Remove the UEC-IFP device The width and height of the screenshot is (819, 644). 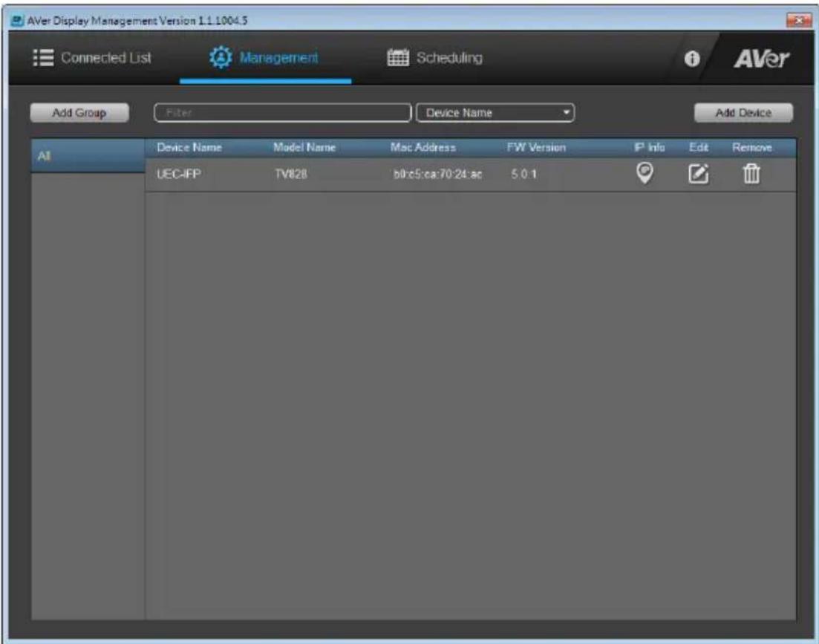[751, 173]
